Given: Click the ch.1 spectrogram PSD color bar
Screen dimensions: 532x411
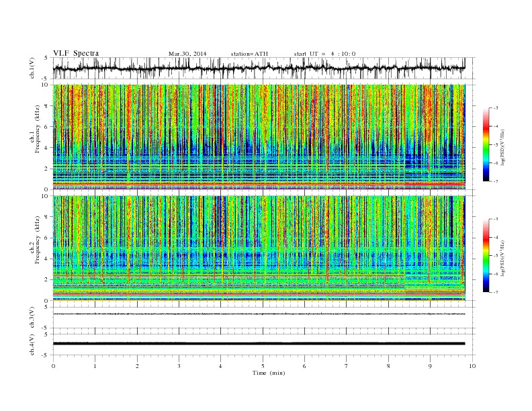Looking at the screenshot, I should tap(486, 144).
